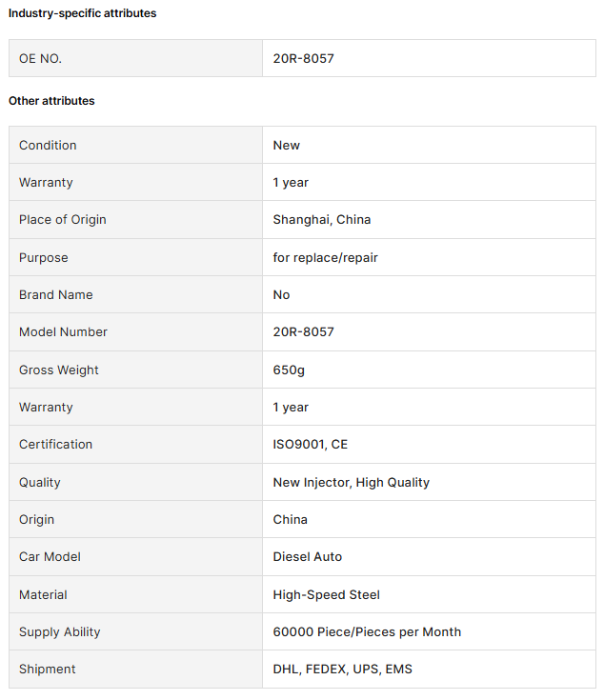Click the OE NO. value 20R-8057
The image size is (604, 700).
pyautogui.click(x=303, y=58)
